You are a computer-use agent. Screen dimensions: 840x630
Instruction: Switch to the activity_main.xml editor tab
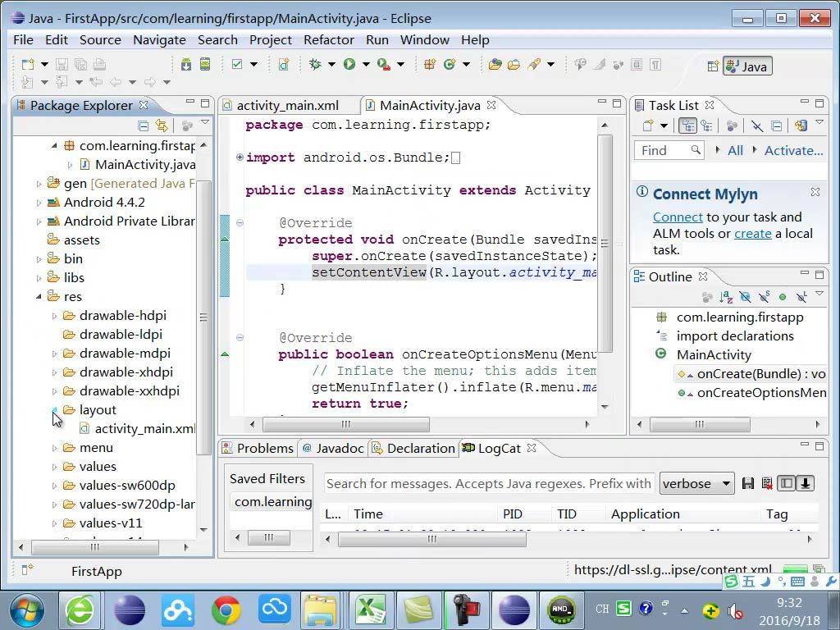(287, 106)
